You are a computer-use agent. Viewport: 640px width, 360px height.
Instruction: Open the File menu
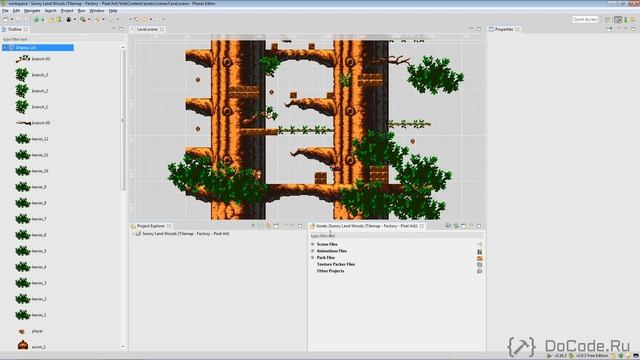(x=5, y=11)
